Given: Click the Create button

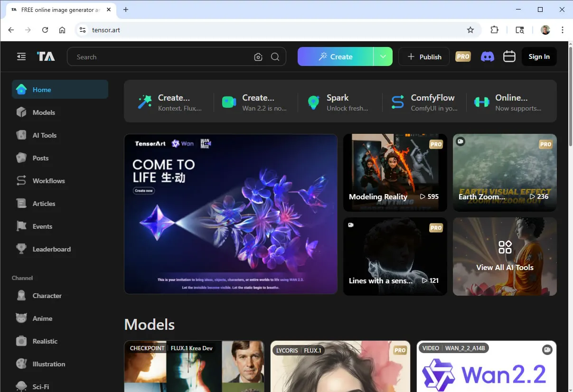Looking at the screenshot, I should click(336, 56).
